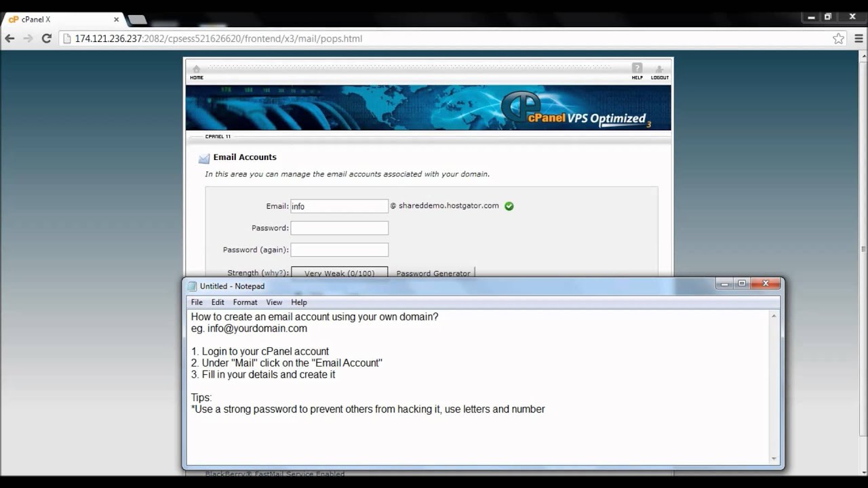868x488 pixels.
Task: Click the 'shareddemo.hostgator.com' domain text
Action: coord(449,206)
